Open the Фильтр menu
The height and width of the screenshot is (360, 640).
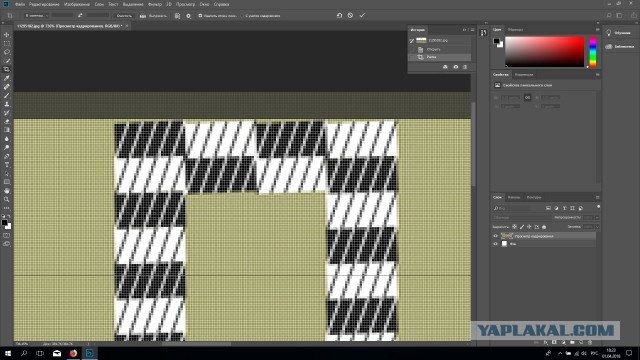coord(155,4)
